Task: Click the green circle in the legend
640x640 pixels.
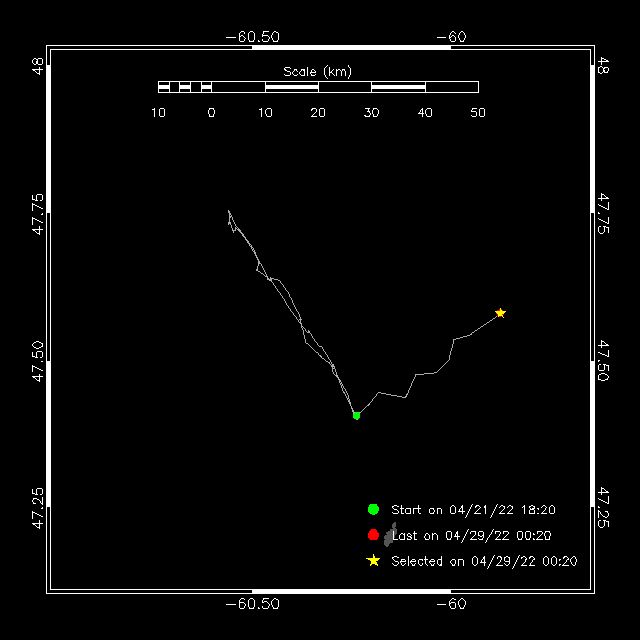Action: pyautogui.click(x=373, y=509)
